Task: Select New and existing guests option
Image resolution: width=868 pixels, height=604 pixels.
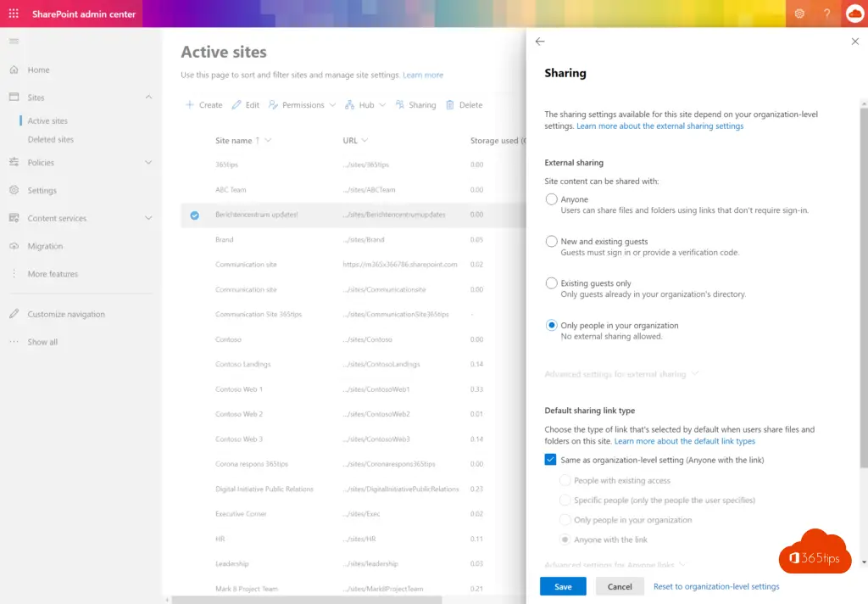Action: pyautogui.click(x=552, y=242)
